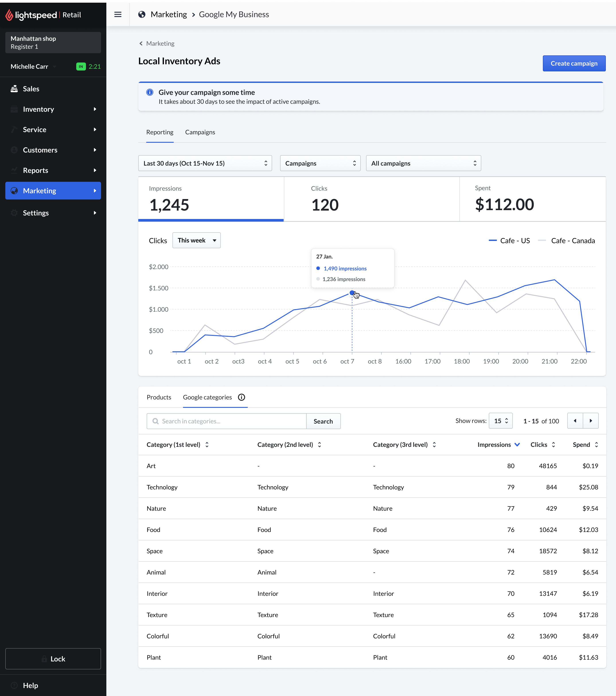Screen dimensions: 616x696
Task: Click the Inventory sidebar icon
Action: [14, 109]
